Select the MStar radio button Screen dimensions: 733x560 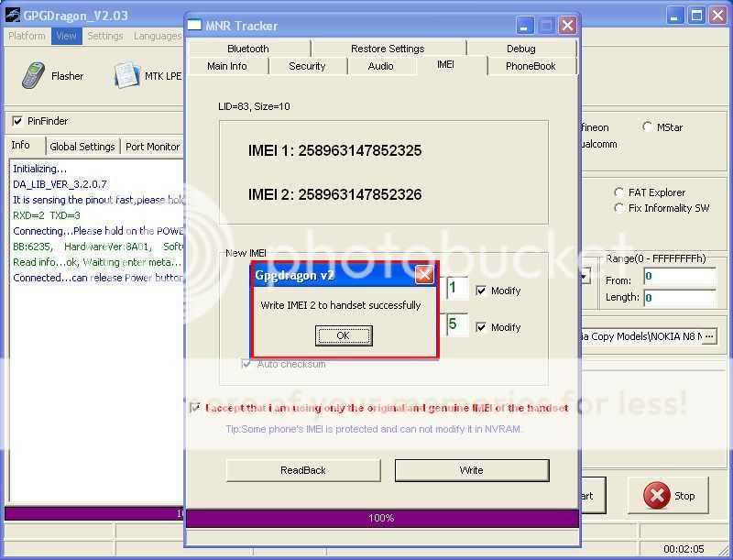[x=647, y=126]
